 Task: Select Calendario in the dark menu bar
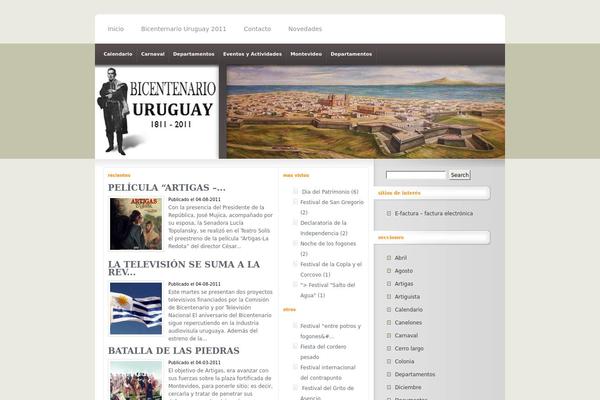[118, 54]
